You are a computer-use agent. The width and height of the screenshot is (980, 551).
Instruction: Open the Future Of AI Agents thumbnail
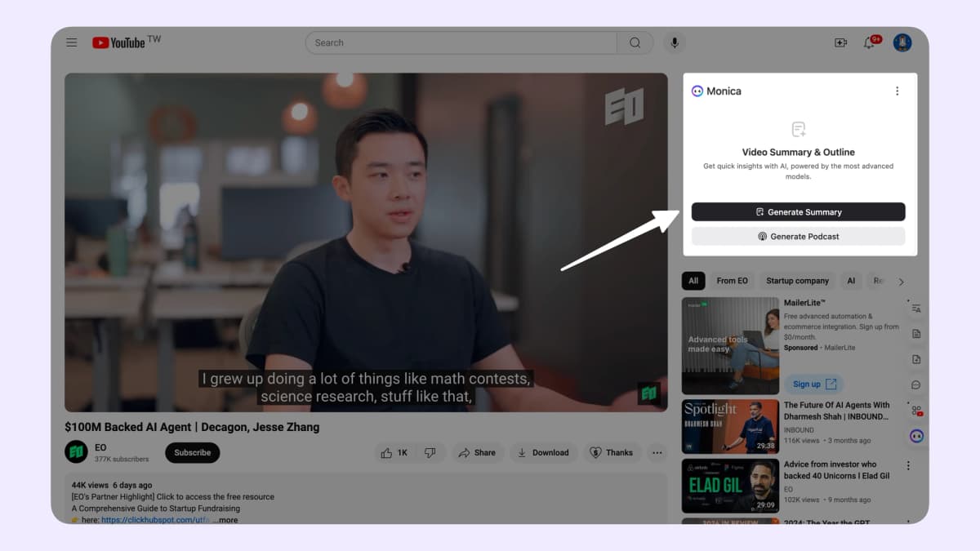pyautogui.click(x=730, y=426)
